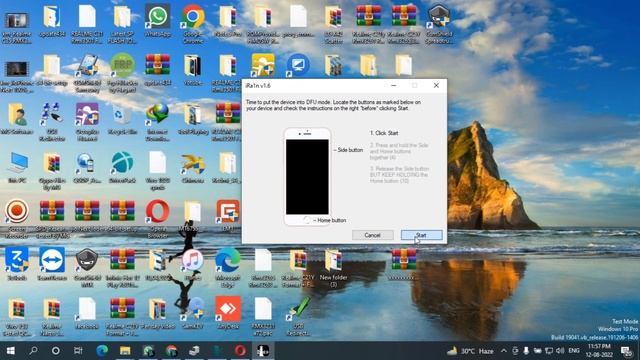
Task: Open Task View on the taskbar
Action: click(78, 351)
